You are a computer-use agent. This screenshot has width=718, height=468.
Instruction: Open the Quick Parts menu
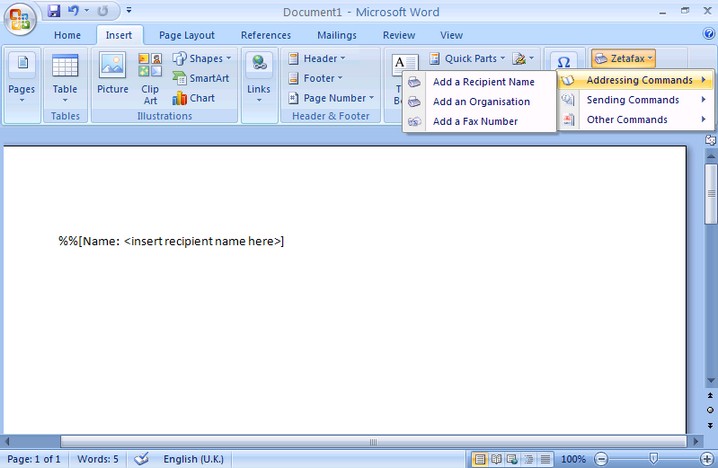(467, 59)
